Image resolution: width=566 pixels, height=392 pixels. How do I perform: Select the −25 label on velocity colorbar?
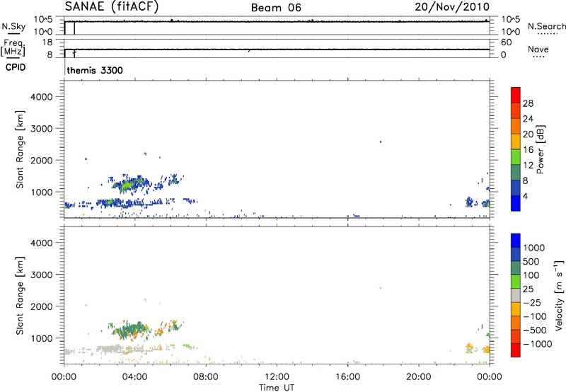532,303
